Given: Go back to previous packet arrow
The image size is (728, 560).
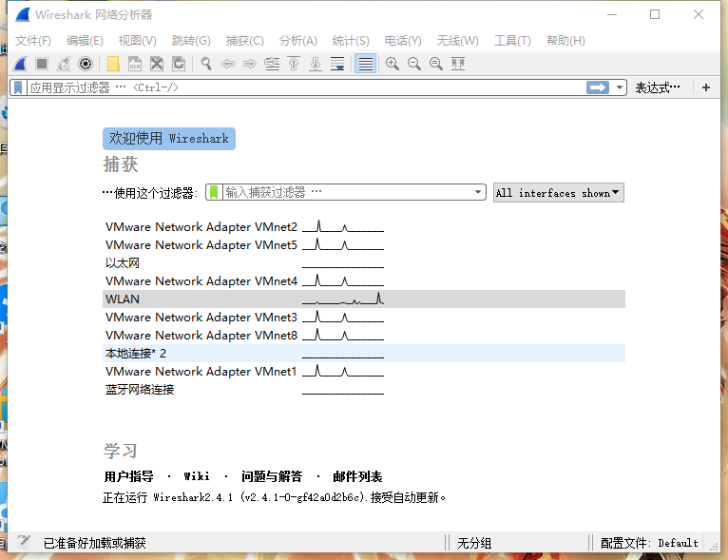Looking at the screenshot, I should click(228, 64).
